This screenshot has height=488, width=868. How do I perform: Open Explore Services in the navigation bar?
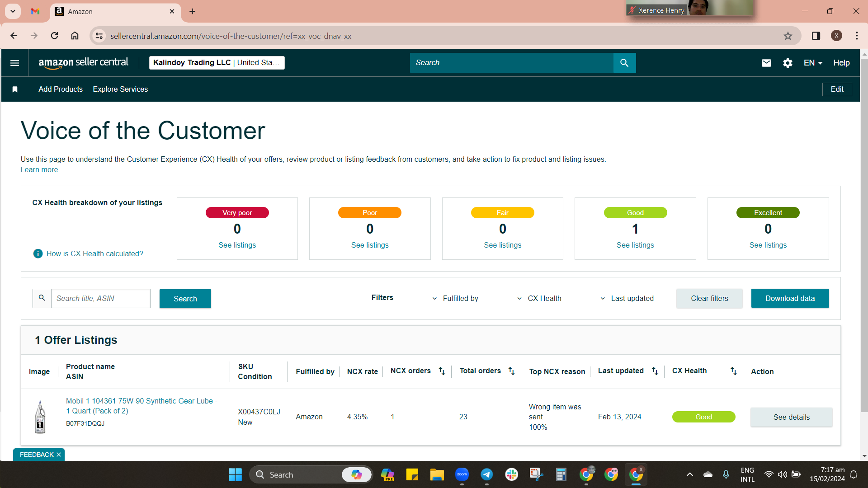click(x=120, y=89)
